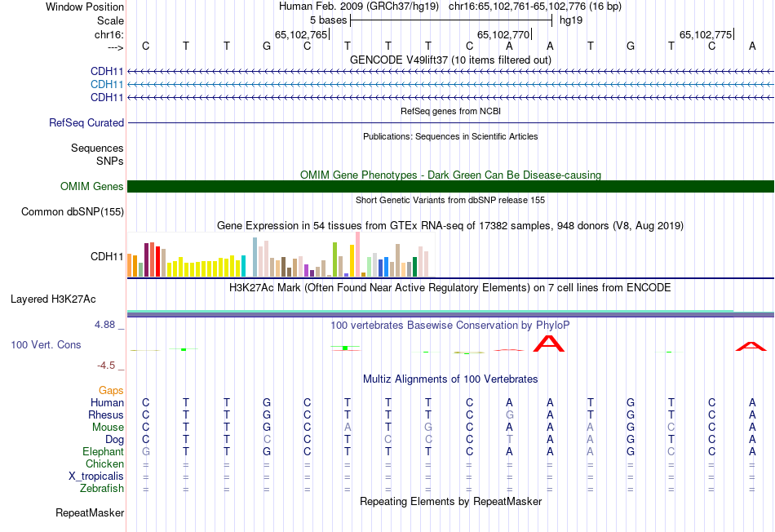Image resolution: width=775 pixels, height=532 pixels.
Task: Click the OMIM Genes track label
Action: click(92, 186)
